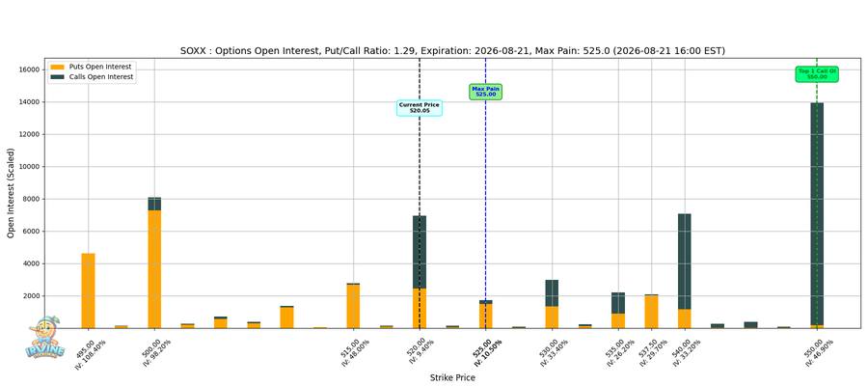Viewport: 868px width, 386px height.
Task: Select the 'Puts Open Interest' legend label
Action: [100, 67]
